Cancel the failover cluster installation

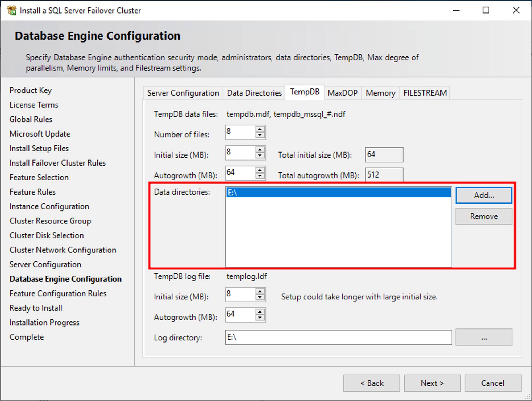click(x=493, y=383)
